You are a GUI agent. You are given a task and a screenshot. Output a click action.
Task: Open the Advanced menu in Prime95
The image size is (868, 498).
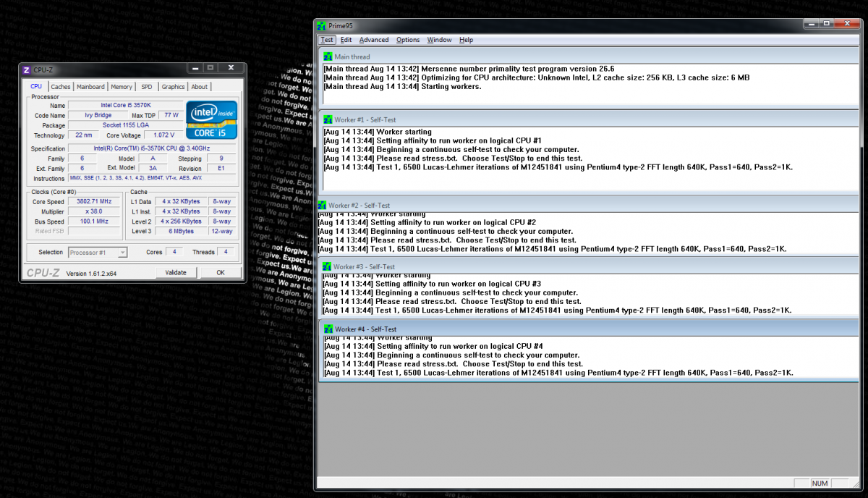click(x=374, y=40)
